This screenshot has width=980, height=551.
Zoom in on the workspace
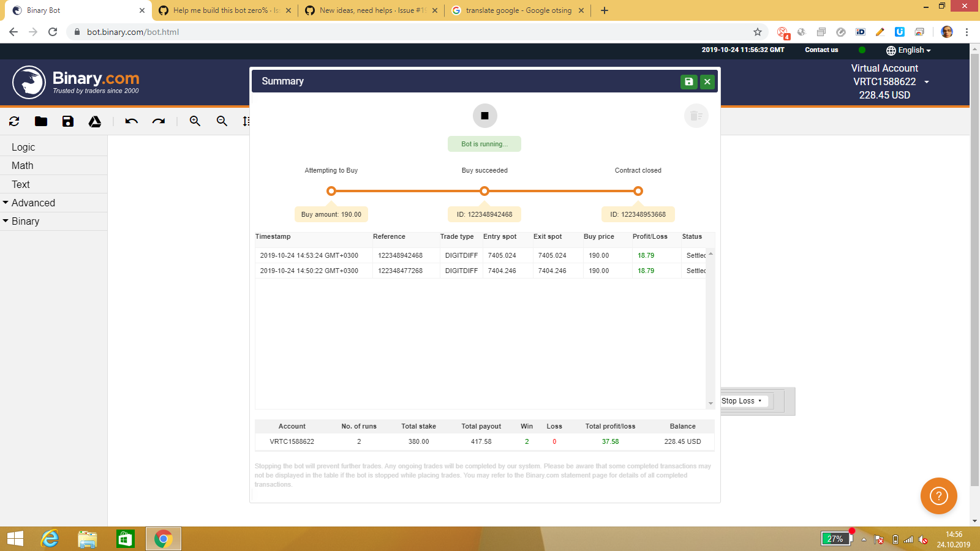pyautogui.click(x=194, y=121)
